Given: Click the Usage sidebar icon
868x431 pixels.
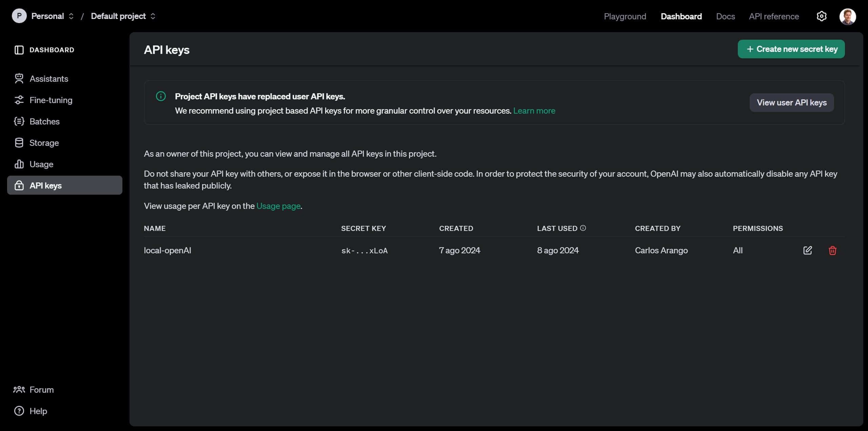Looking at the screenshot, I should [x=18, y=164].
